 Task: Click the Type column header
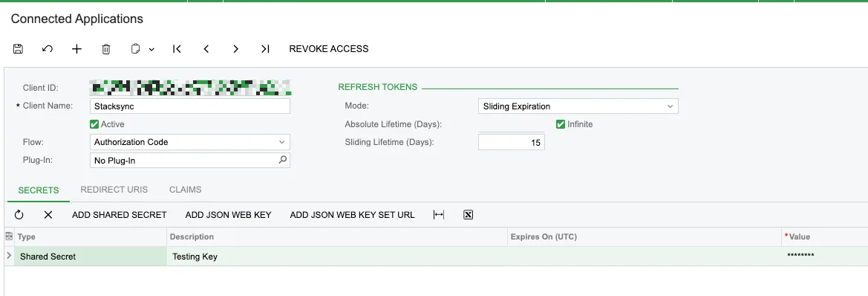pyautogui.click(x=91, y=237)
